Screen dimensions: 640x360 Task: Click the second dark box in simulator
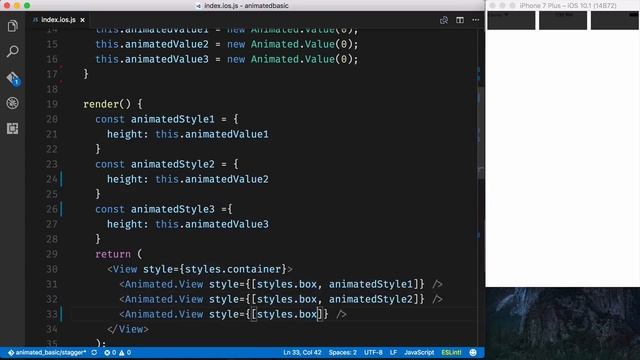click(563, 20)
